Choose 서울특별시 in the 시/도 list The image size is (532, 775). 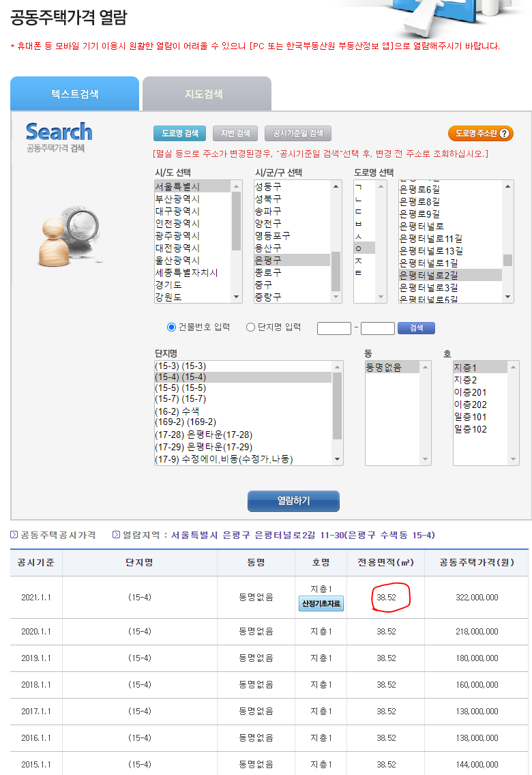(x=192, y=187)
